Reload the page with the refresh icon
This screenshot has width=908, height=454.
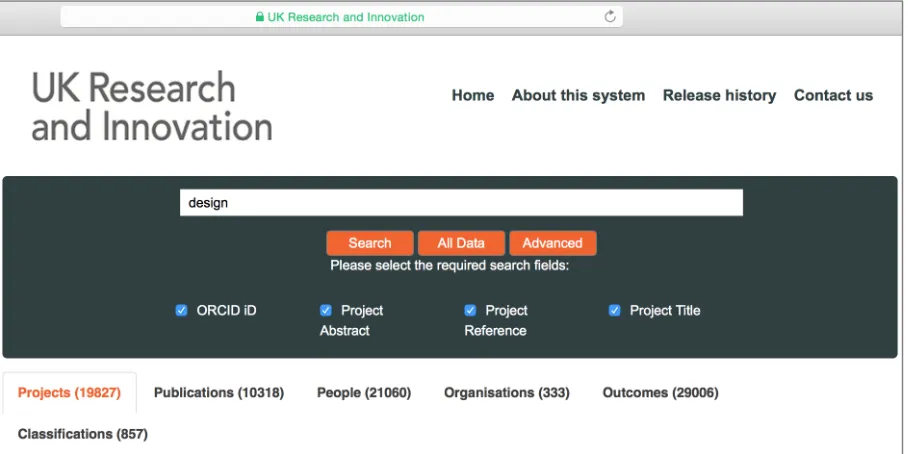pos(610,17)
